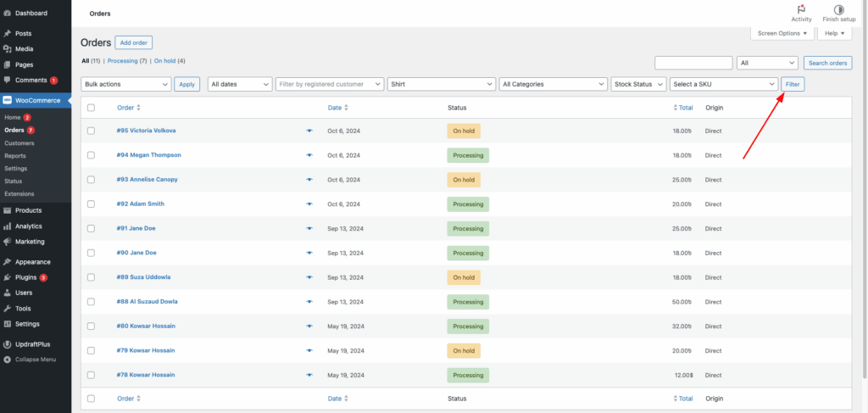Open the WooCommerce Status submenu item
This screenshot has width=868, height=413.
(12, 181)
